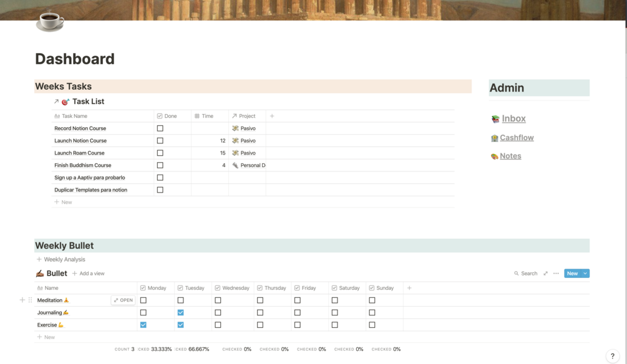Open the Project column header menu
This screenshot has height=364, width=627.
click(x=246, y=116)
